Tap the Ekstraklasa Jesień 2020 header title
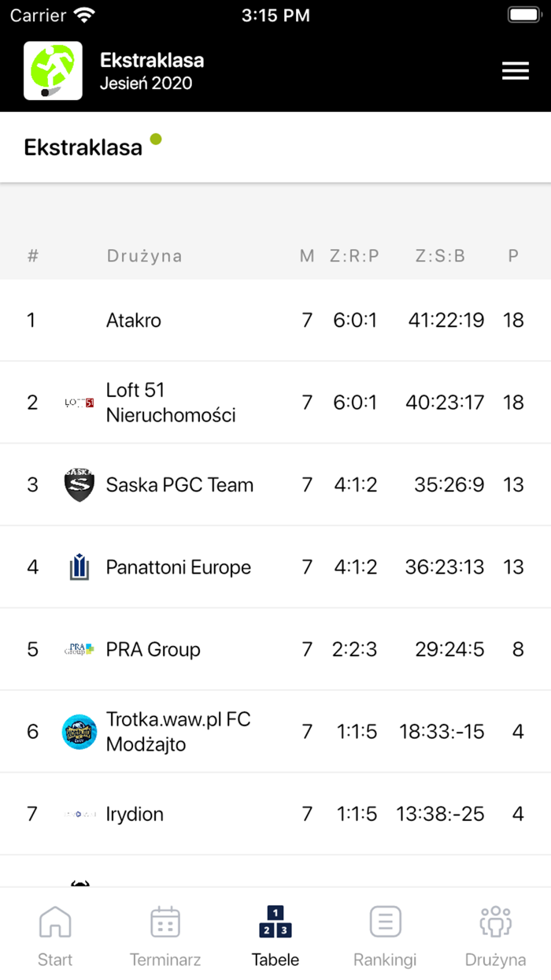This screenshot has width=551, height=980. [x=152, y=71]
